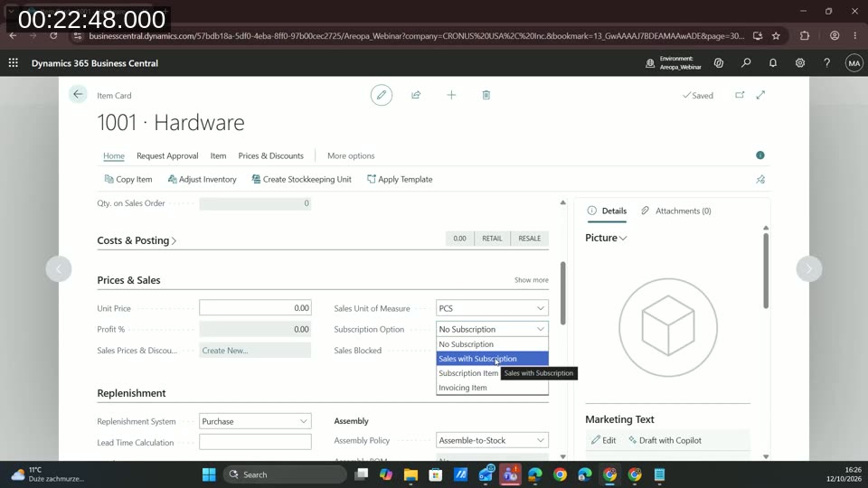Viewport: 868px width, 488px height.
Task: Click the main form vertical scrollbar
Action: click(563, 293)
